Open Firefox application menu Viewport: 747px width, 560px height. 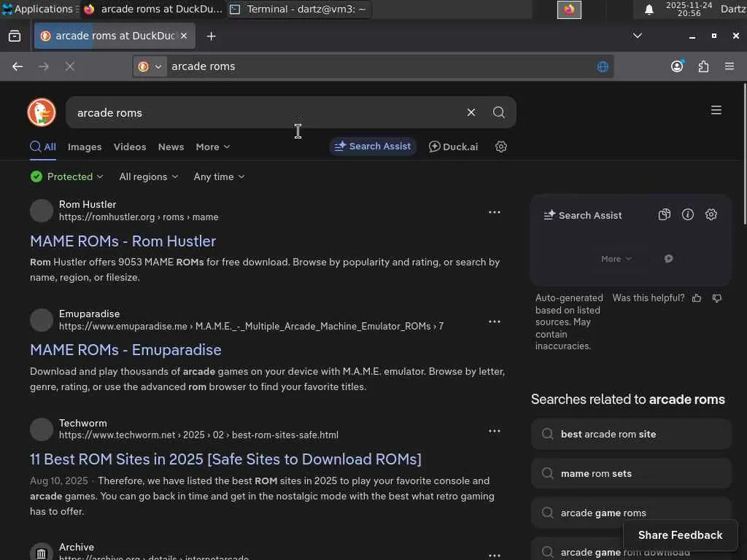click(729, 66)
